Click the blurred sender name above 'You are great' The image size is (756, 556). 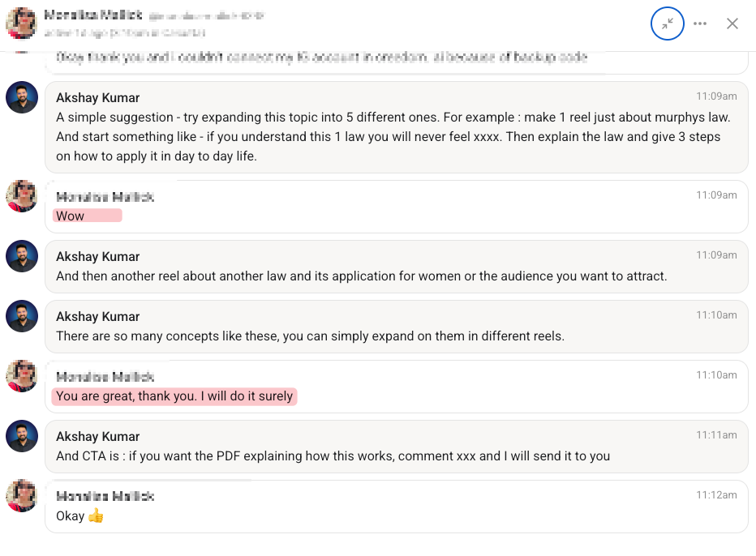[x=105, y=377]
